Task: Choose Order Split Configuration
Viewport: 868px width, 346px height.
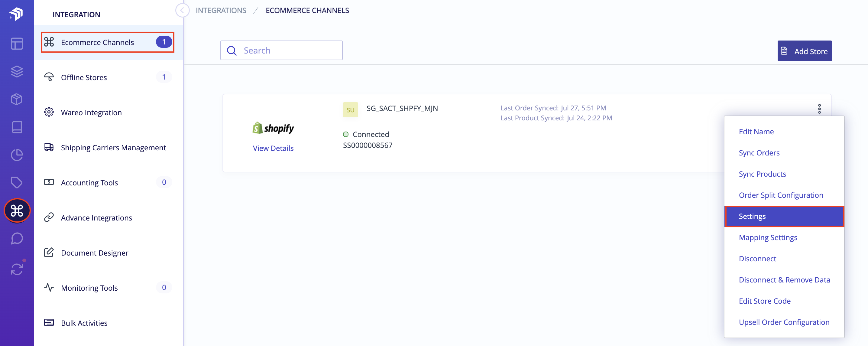Action: click(784, 195)
